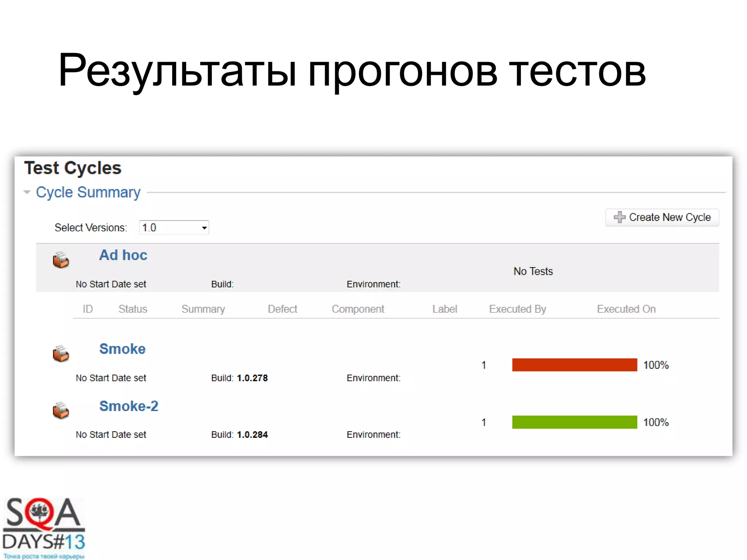The width and height of the screenshot is (747, 560).
Task: Click the Smoke cycle test count 1
Action: coord(484,365)
